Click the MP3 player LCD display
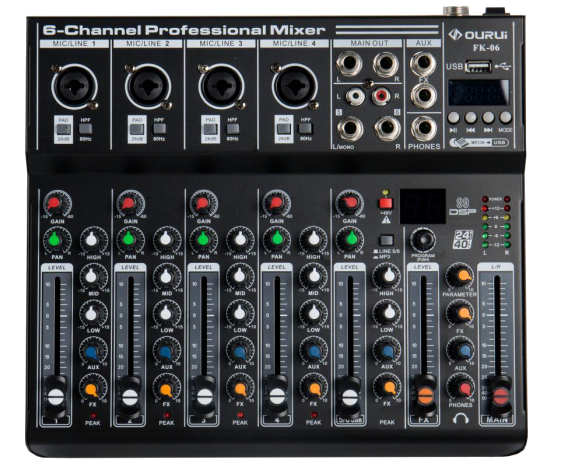The width and height of the screenshot is (568, 467). (479, 93)
